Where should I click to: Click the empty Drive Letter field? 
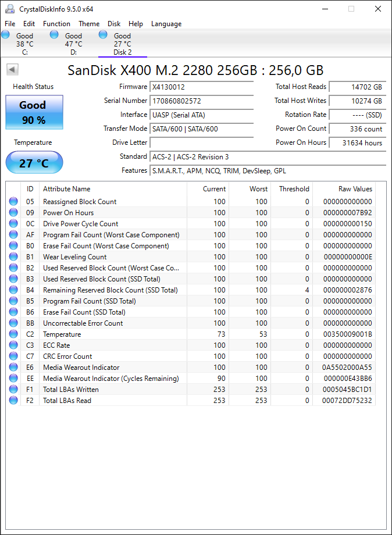pyautogui.click(x=202, y=142)
